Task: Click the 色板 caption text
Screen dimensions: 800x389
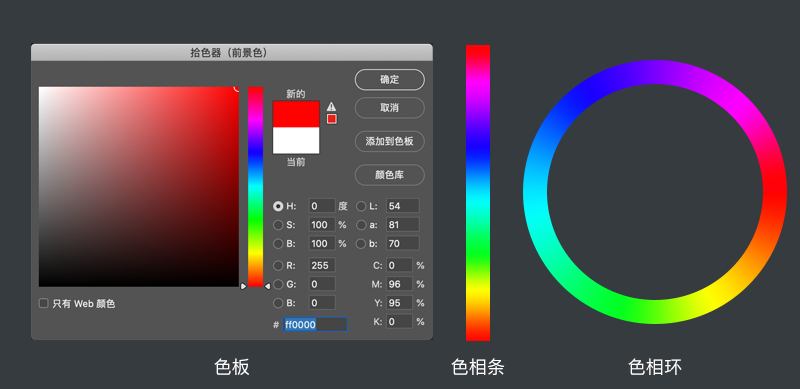Action: 232,367
